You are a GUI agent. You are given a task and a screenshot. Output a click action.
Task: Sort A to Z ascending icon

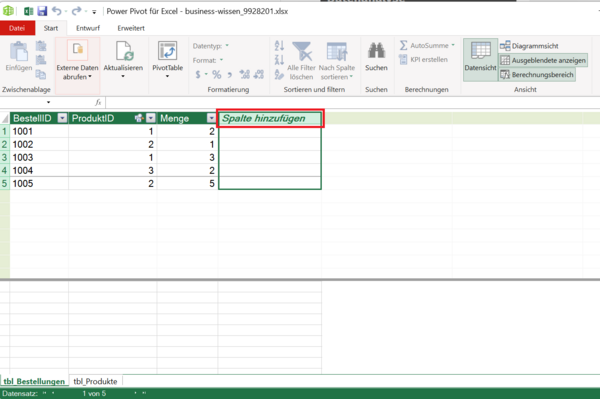279,46
